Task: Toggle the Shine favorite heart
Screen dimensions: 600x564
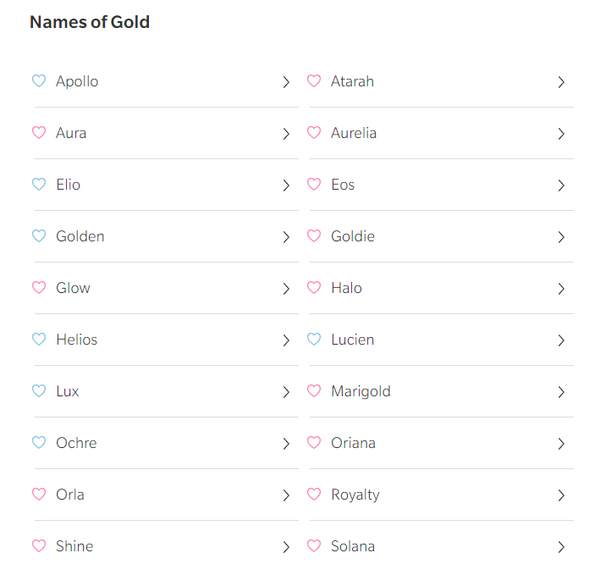Action: tap(39, 546)
